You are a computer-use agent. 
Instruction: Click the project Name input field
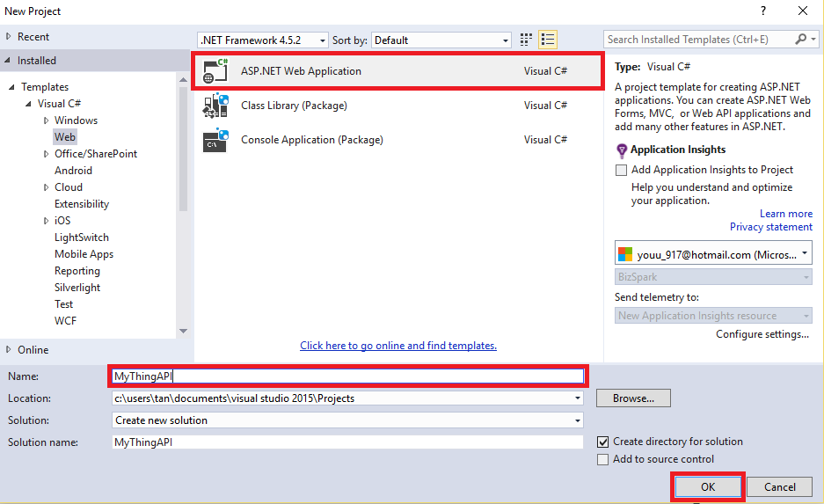point(347,376)
